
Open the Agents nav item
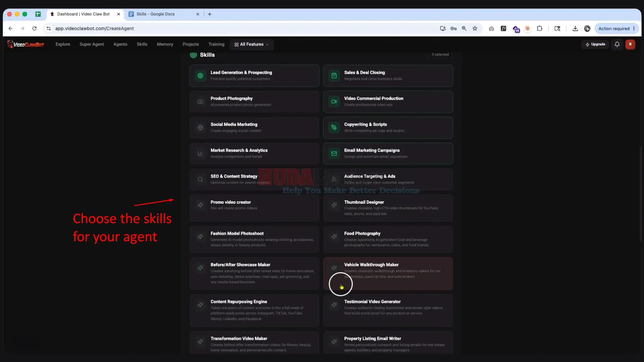(120, 44)
